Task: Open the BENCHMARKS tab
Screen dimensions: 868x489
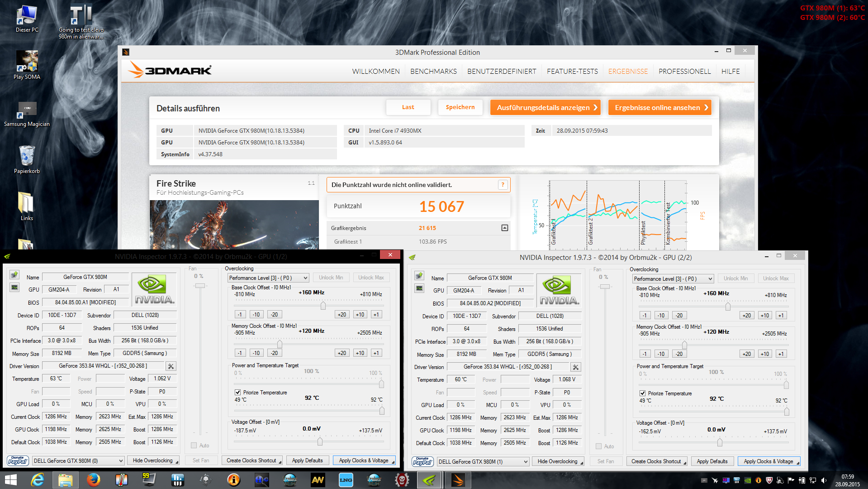Action: click(433, 72)
